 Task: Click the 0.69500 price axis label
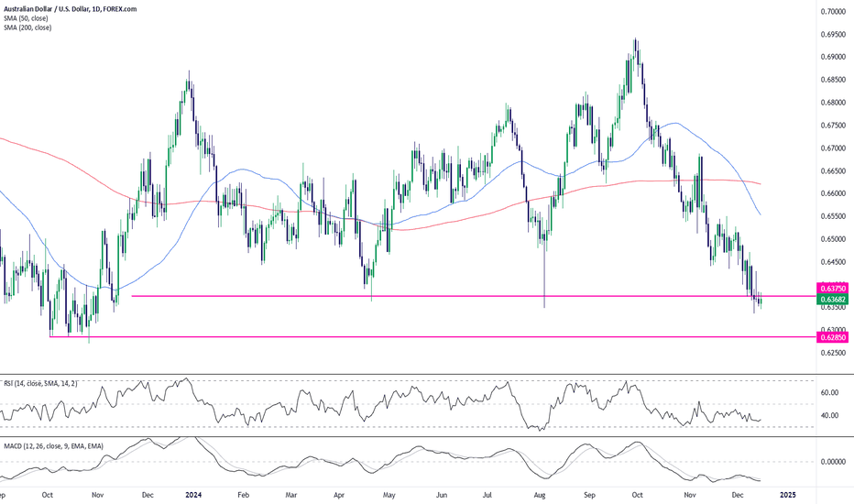[x=833, y=34]
